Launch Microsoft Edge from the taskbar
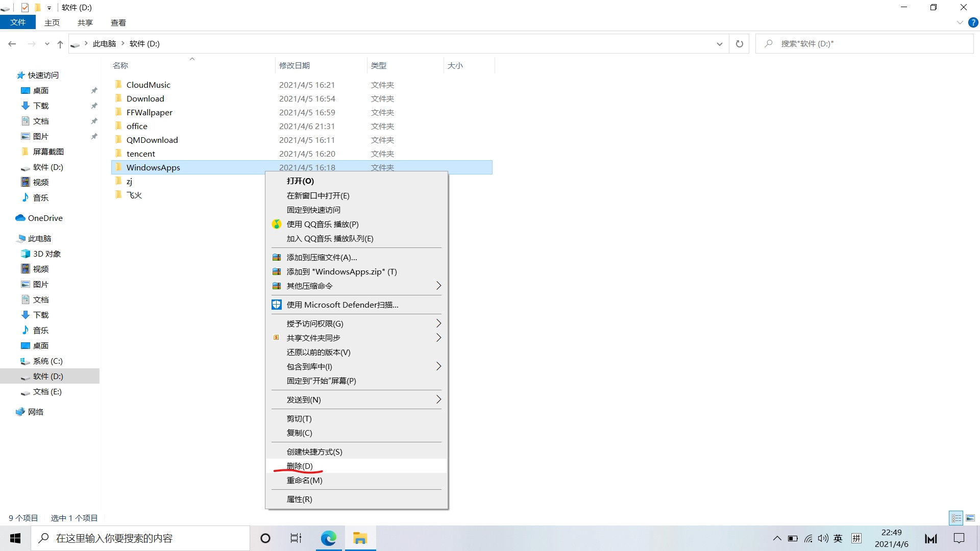This screenshot has width=980, height=551. click(328, 538)
